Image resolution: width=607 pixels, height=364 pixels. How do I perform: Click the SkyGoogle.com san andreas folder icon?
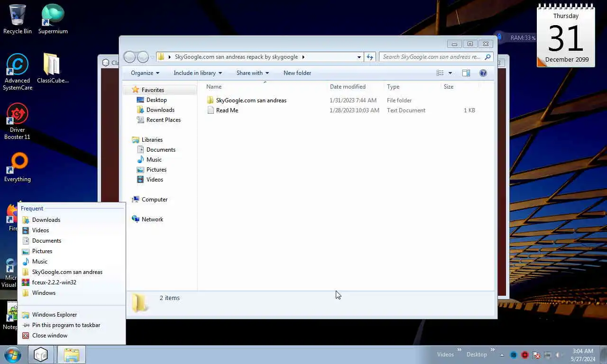point(211,100)
